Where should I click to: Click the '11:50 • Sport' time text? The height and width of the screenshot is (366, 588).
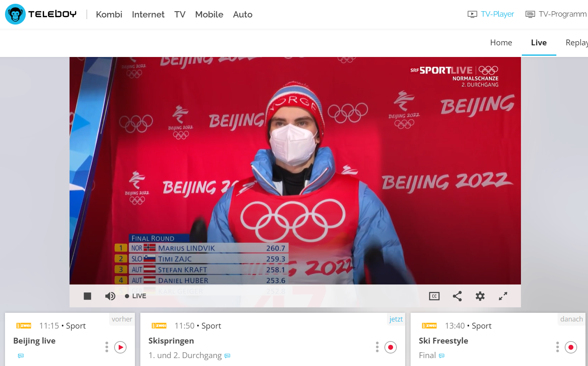[198, 326]
